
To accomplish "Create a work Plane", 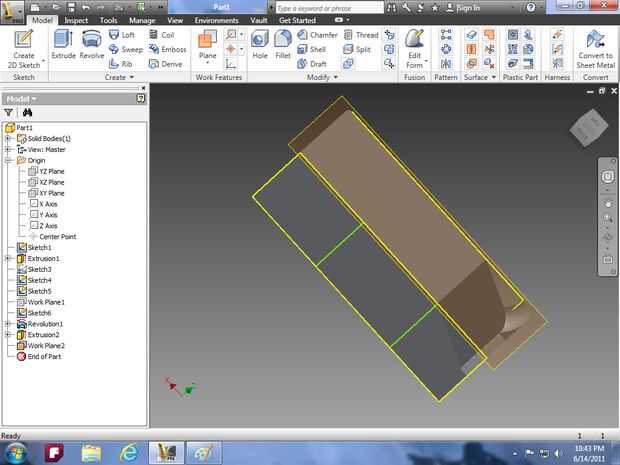I will (x=208, y=45).
